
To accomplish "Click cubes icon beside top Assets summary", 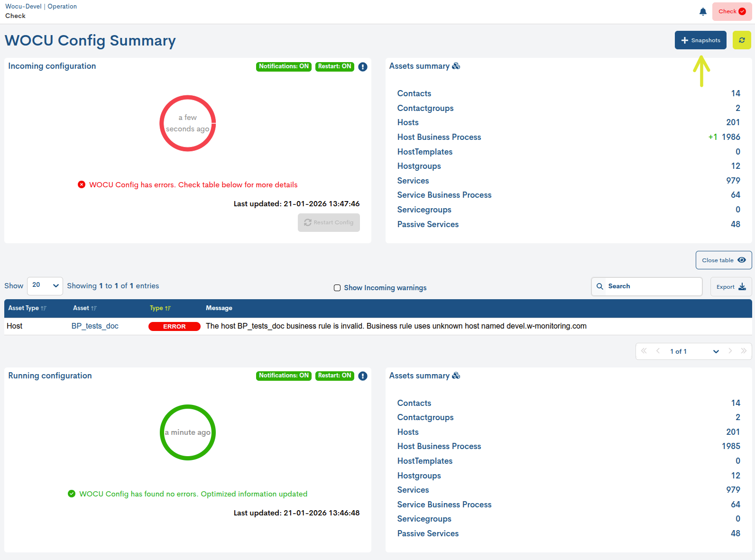I will (456, 66).
